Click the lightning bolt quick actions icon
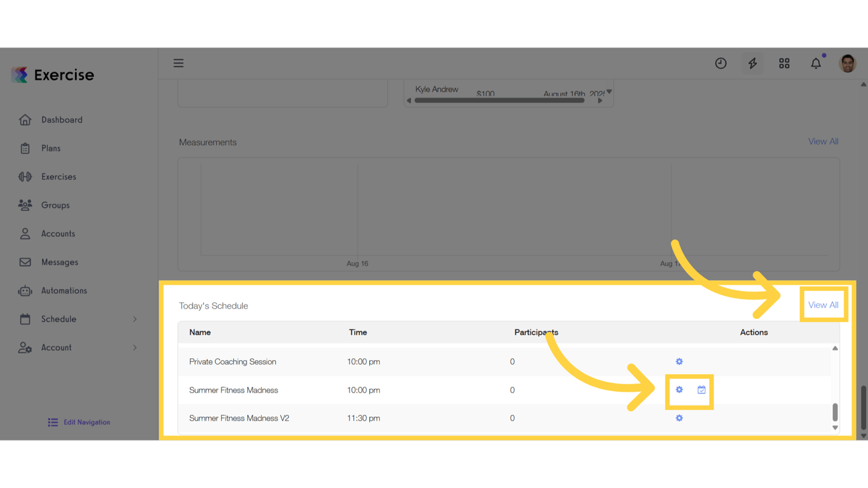This screenshot has height=488, width=868. pyautogui.click(x=752, y=64)
